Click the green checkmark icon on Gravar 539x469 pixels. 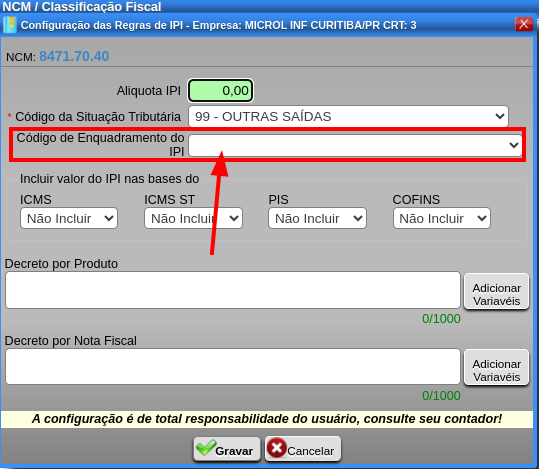point(206,448)
